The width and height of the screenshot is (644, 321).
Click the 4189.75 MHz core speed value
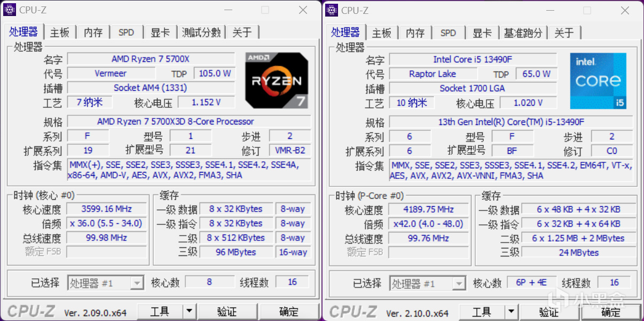pyautogui.click(x=429, y=209)
